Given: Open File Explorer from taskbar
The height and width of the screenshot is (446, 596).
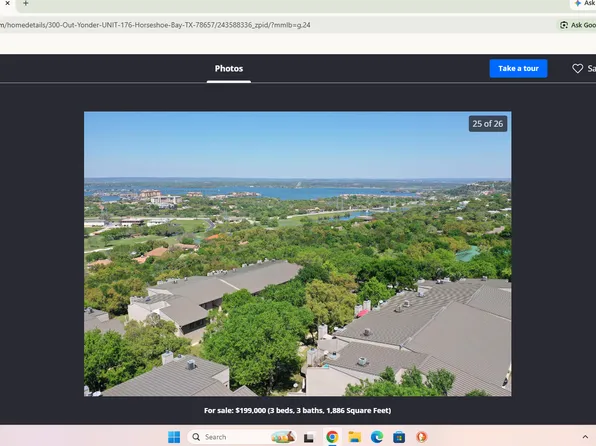Looking at the screenshot, I should tap(354, 437).
